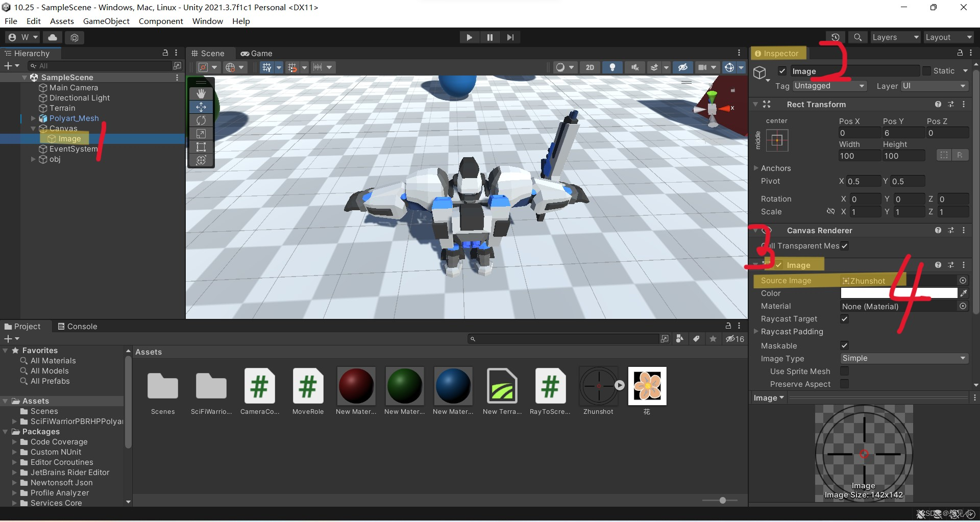Toggle 2D scene view mode

[590, 67]
